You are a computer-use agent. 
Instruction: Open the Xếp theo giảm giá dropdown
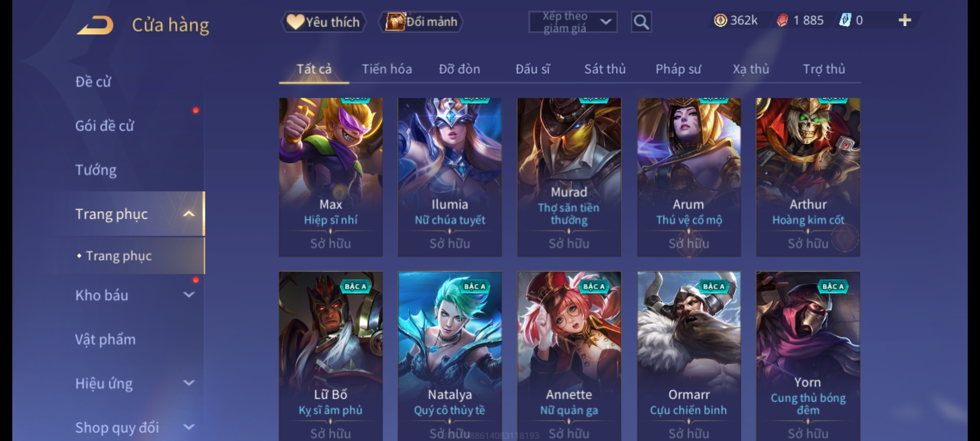[572, 22]
